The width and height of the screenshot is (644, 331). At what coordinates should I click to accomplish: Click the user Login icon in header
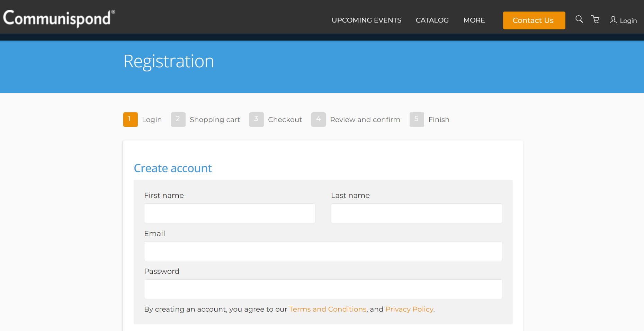[613, 20]
